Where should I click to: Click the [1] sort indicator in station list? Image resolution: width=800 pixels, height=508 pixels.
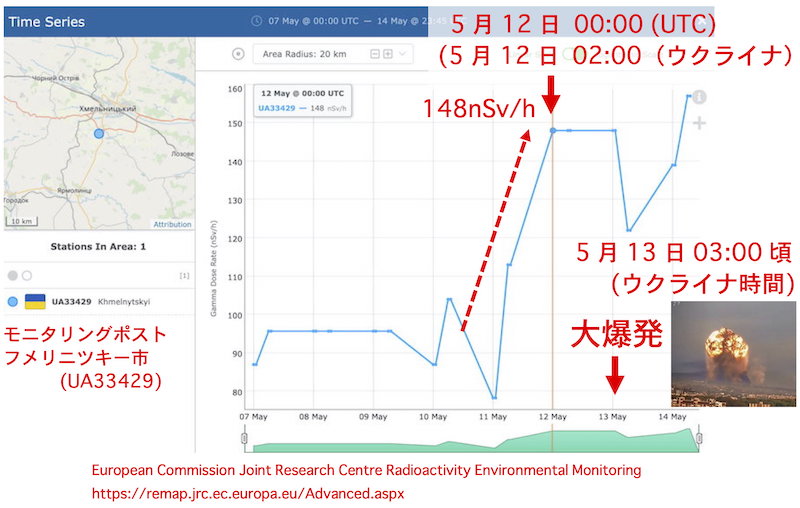click(x=184, y=275)
